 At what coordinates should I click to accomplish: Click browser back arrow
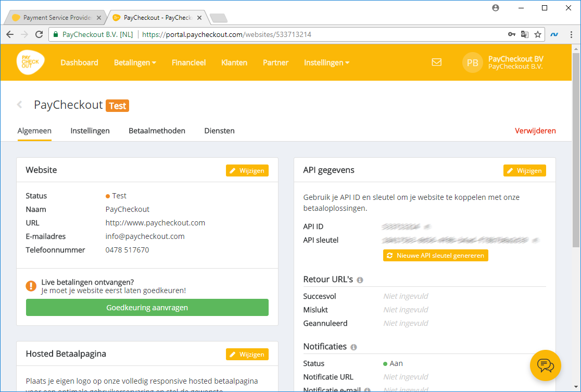pyautogui.click(x=10, y=34)
